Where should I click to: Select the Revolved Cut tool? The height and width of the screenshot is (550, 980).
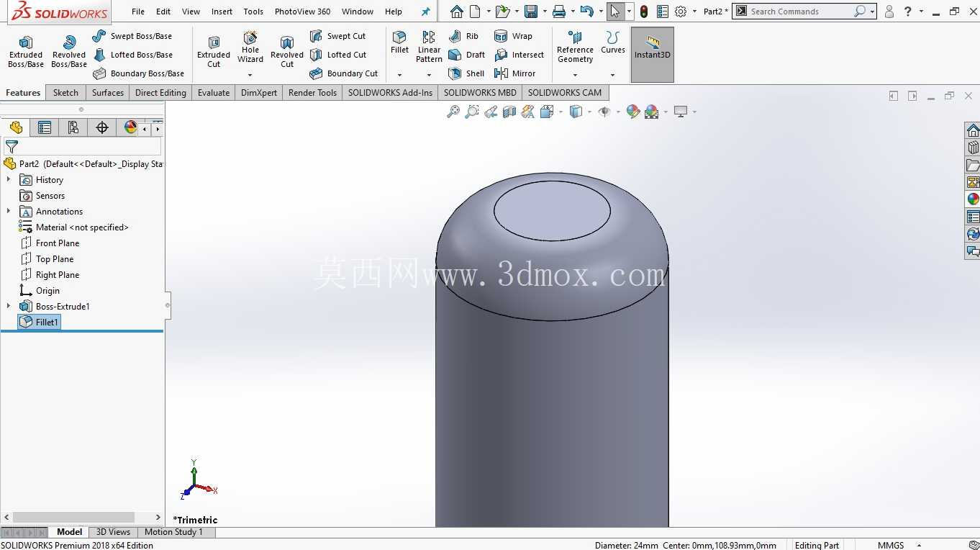click(287, 52)
